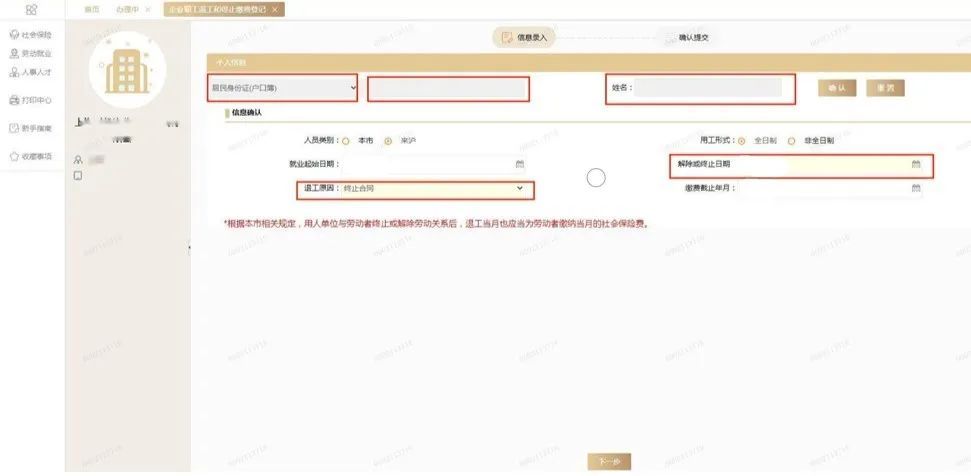Open 新手指南 in the sidebar
The image size is (971, 476).
tap(31, 128)
